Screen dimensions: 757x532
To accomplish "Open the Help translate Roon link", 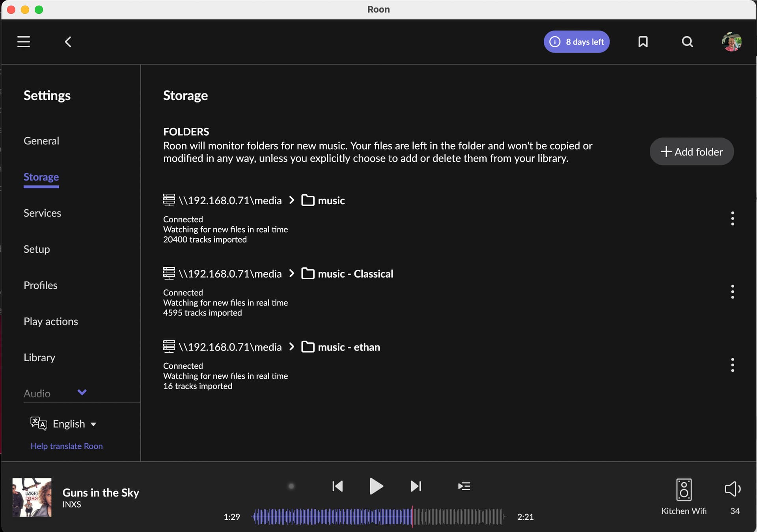I will [x=67, y=446].
